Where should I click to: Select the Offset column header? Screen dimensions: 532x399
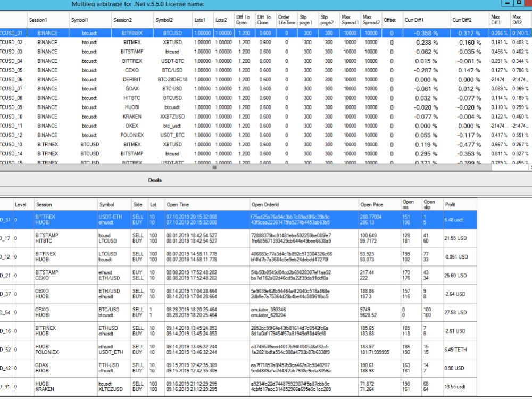(392, 20)
